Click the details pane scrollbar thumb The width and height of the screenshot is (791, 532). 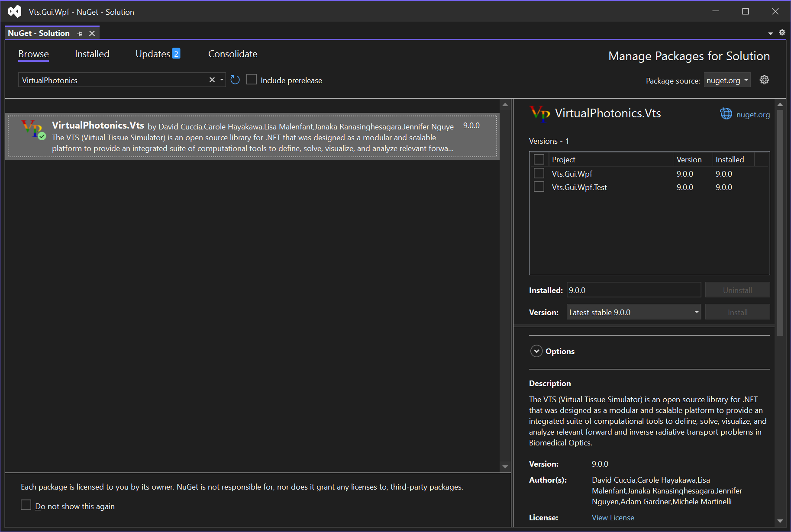pyautogui.click(x=780, y=223)
